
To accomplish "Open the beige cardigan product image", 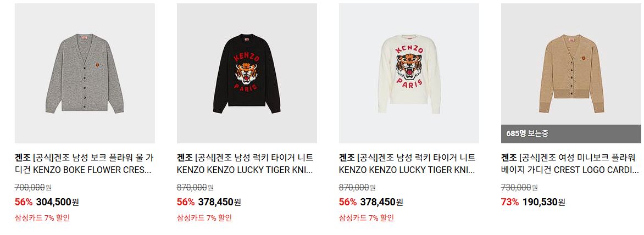I will click(571, 73).
